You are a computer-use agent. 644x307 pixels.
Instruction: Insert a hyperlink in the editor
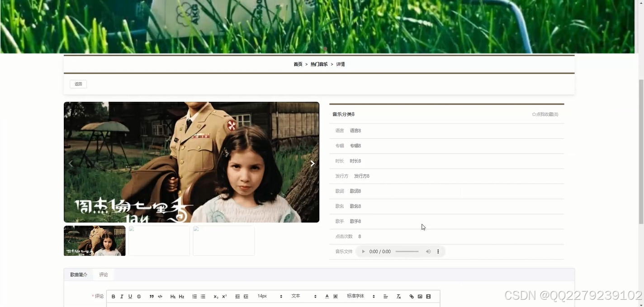tap(412, 297)
